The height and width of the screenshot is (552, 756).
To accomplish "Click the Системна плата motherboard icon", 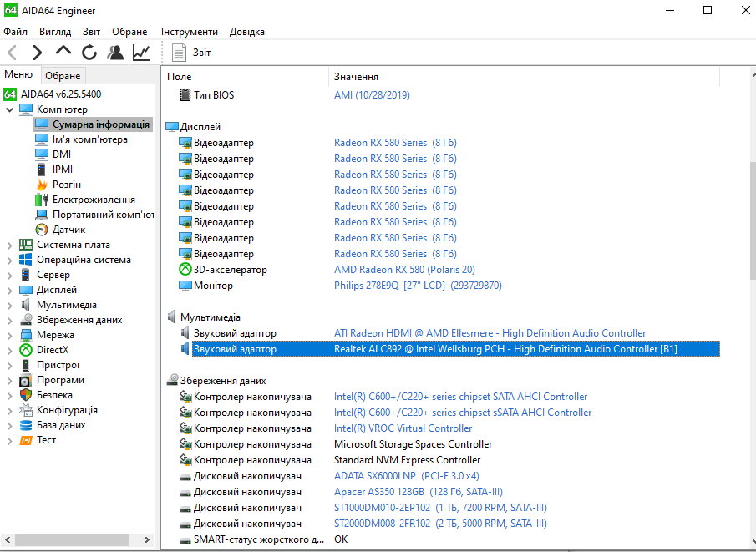I will tap(26, 245).
